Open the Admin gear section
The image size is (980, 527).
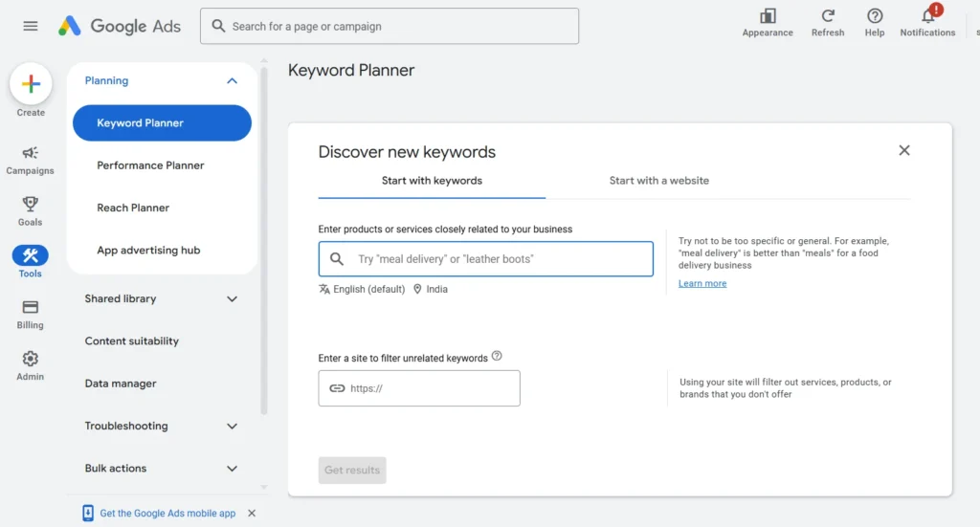30,365
